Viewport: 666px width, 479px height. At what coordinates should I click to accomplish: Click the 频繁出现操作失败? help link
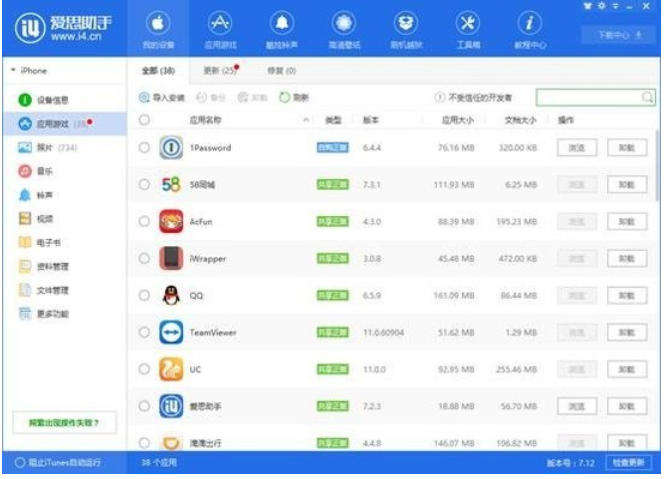click(63, 423)
